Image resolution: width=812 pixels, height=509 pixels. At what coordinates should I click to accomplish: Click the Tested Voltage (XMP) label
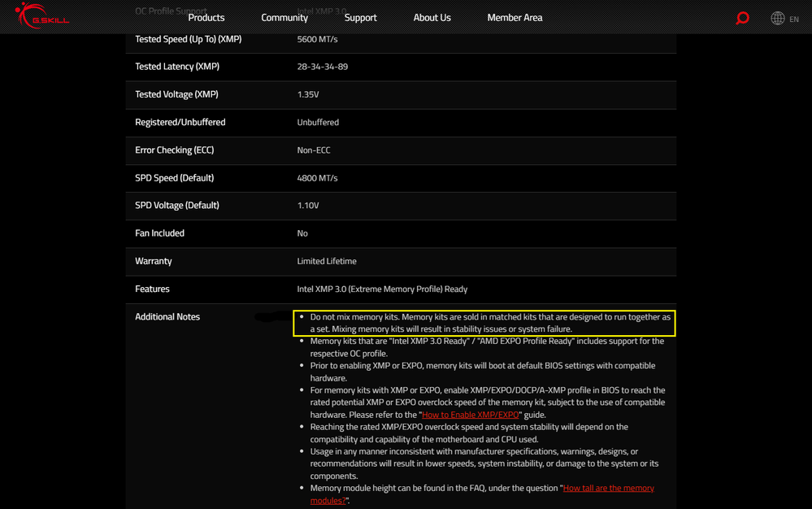coord(176,95)
